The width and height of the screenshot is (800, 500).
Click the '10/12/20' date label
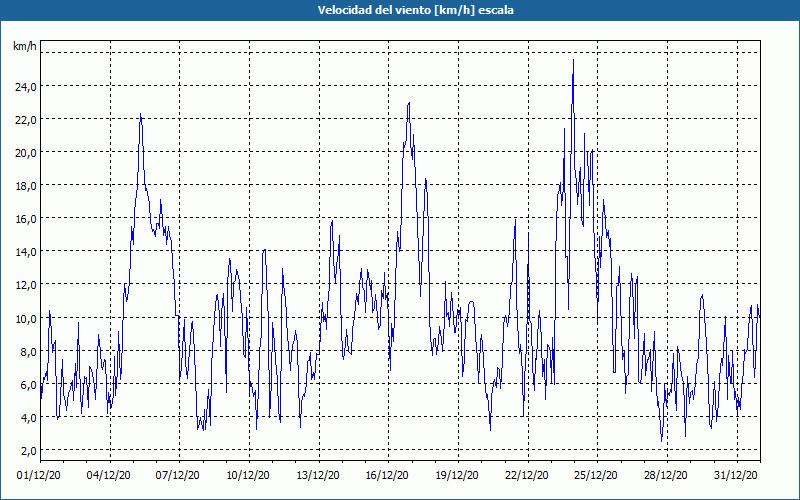click(x=248, y=476)
